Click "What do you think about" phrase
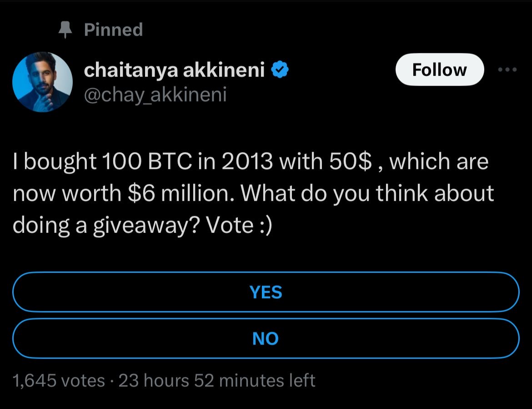 coord(367,194)
